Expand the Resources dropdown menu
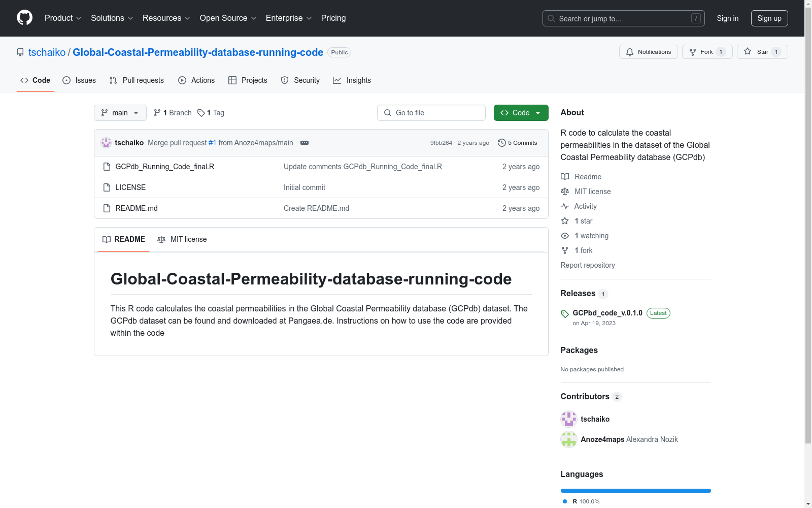812x508 pixels. (x=166, y=18)
